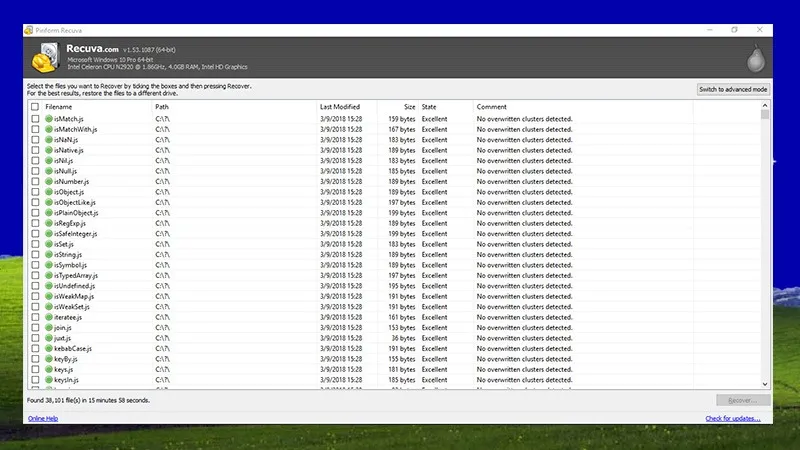Screen dimensions: 800x450
Task: Click the green status icon for isRegExp.js
Action: [49, 223]
